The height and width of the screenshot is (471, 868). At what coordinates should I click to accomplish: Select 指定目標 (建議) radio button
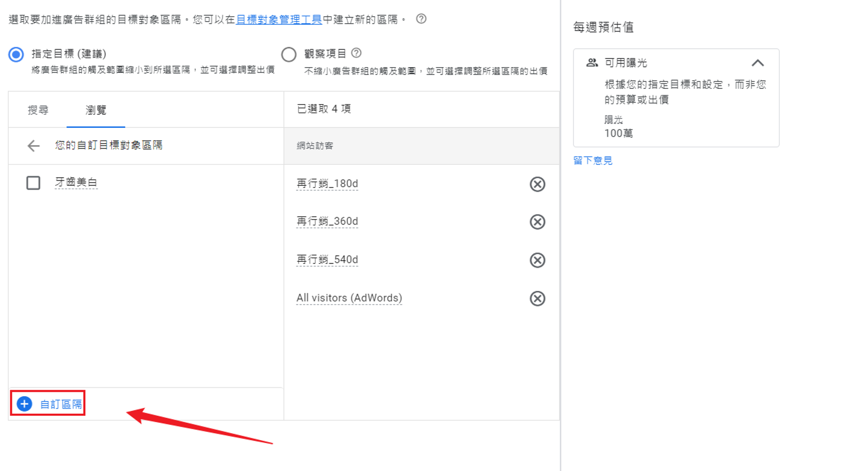(x=16, y=54)
